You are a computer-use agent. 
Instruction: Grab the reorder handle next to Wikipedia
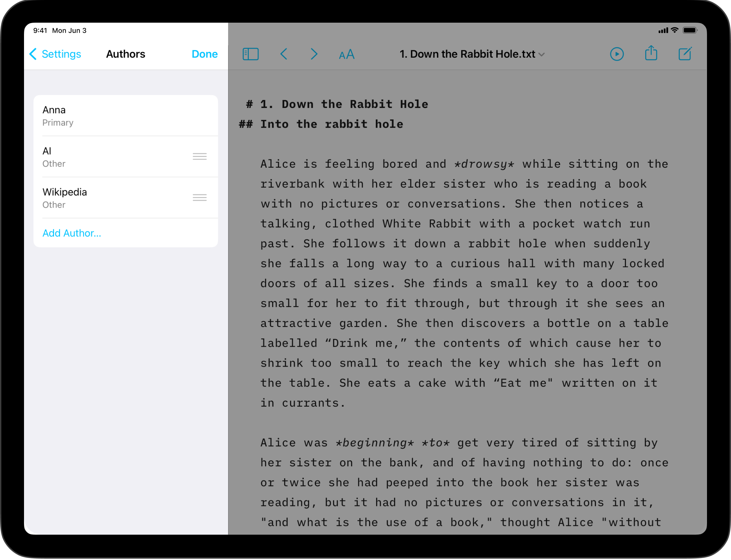pyautogui.click(x=200, y=197)
